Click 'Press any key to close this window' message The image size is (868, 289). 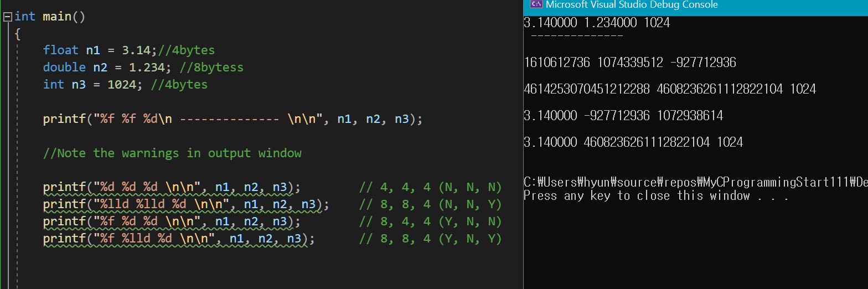657,195
